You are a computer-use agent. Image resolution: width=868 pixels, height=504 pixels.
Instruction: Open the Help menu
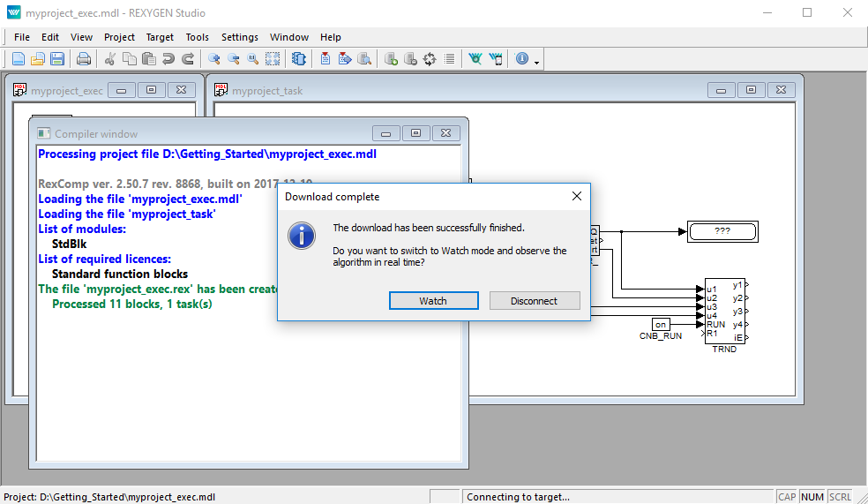[x=331, y=37]
